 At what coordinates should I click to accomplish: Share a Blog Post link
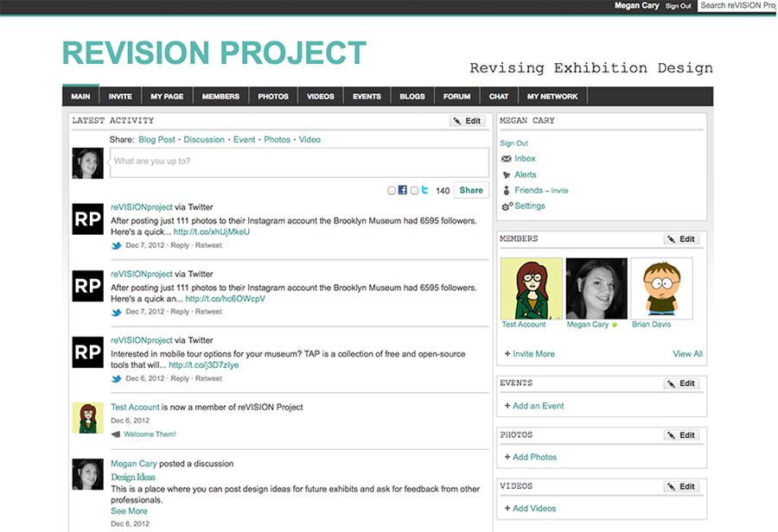[156, 140]
